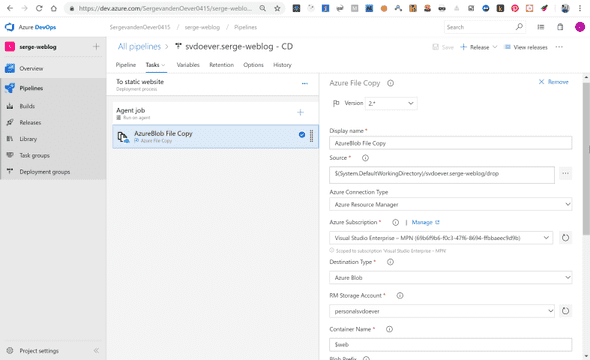Show info for Container Name
This screenshot has width=590, height=360.
[x=389, y=329]
